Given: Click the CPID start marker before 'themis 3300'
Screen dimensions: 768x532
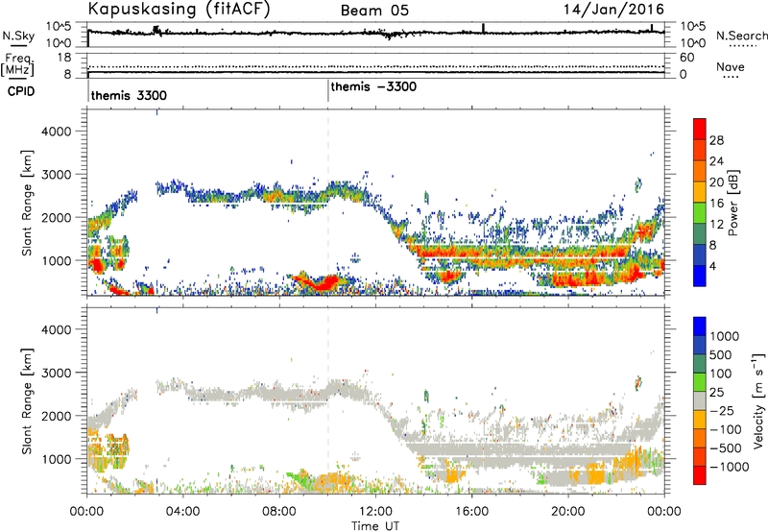Looking at the screenshot, I should pos(88,91).
